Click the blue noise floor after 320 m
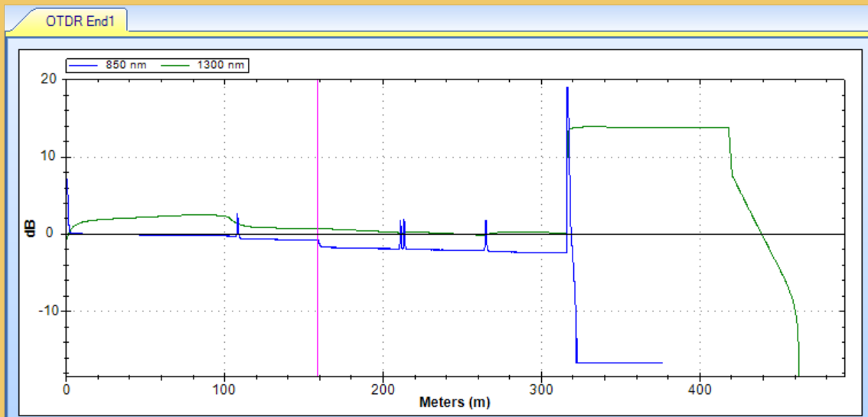Viewport: 868px width, 417px height. coord(620,362)
